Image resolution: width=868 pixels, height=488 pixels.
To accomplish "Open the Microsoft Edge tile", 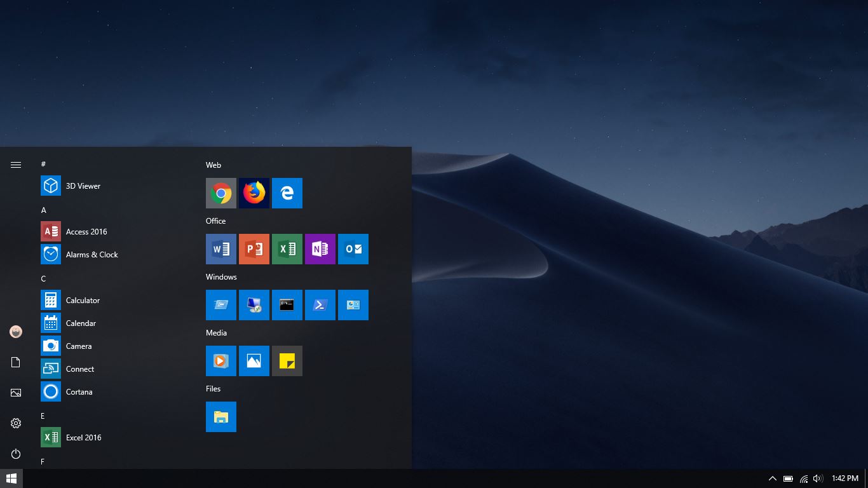I will (x=287, y=193).
